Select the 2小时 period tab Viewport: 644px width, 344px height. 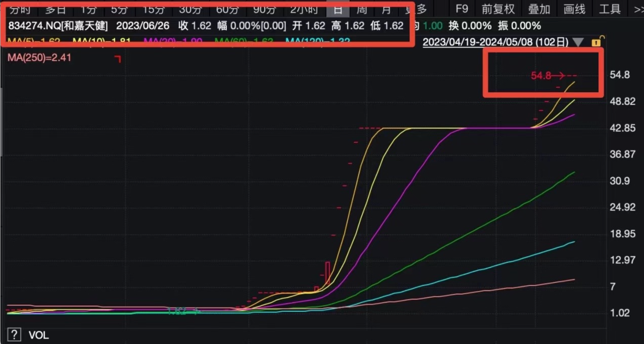304,10
